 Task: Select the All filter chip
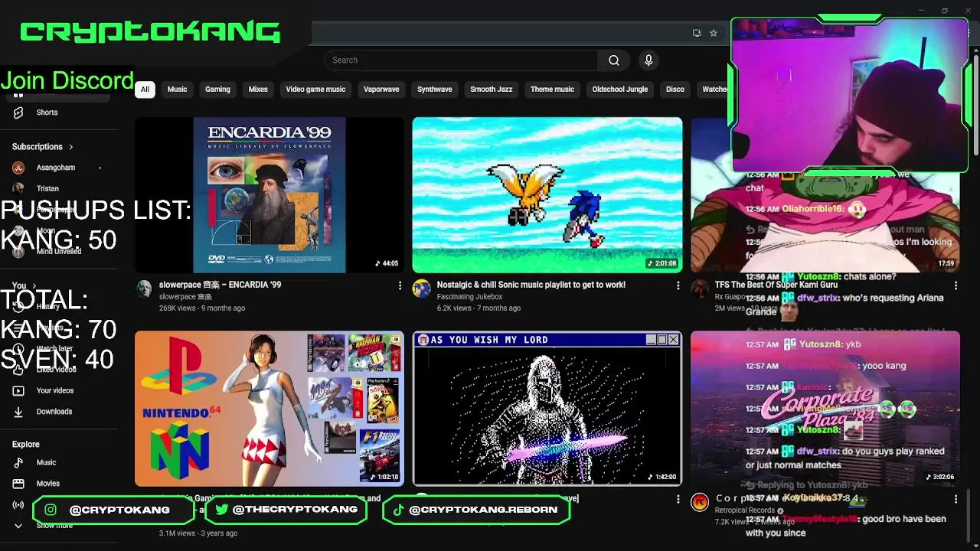pyautogui.click(x=145, y=90)
